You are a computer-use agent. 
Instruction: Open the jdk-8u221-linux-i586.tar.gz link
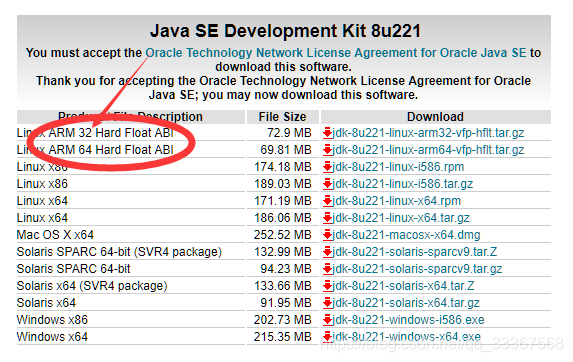pos(403,184)
